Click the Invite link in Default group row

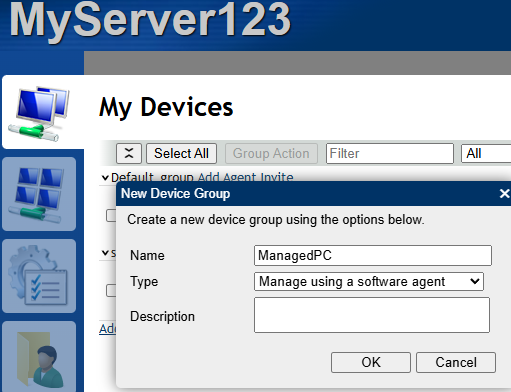click(x=277, y=177)
